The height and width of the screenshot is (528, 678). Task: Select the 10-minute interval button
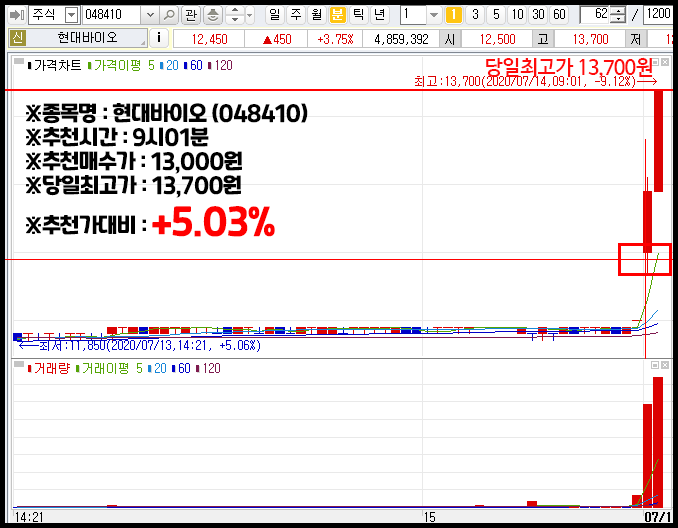click(517, 15)
